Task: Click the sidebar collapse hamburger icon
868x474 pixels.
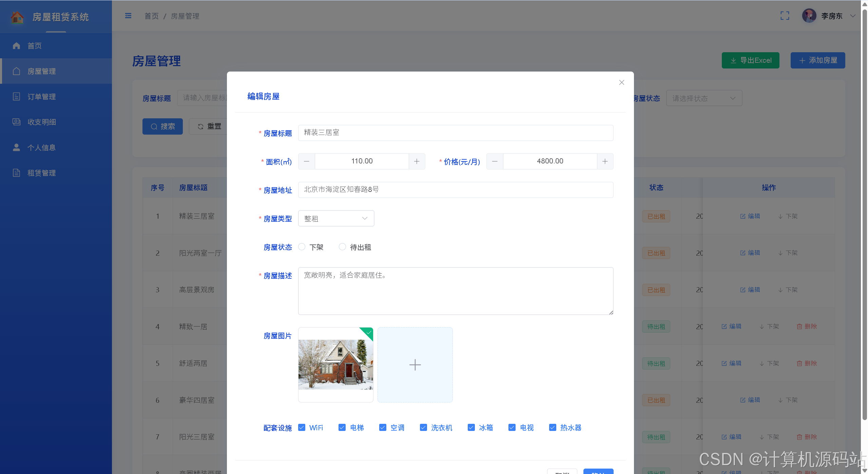Action: click(x=128, y=16)
